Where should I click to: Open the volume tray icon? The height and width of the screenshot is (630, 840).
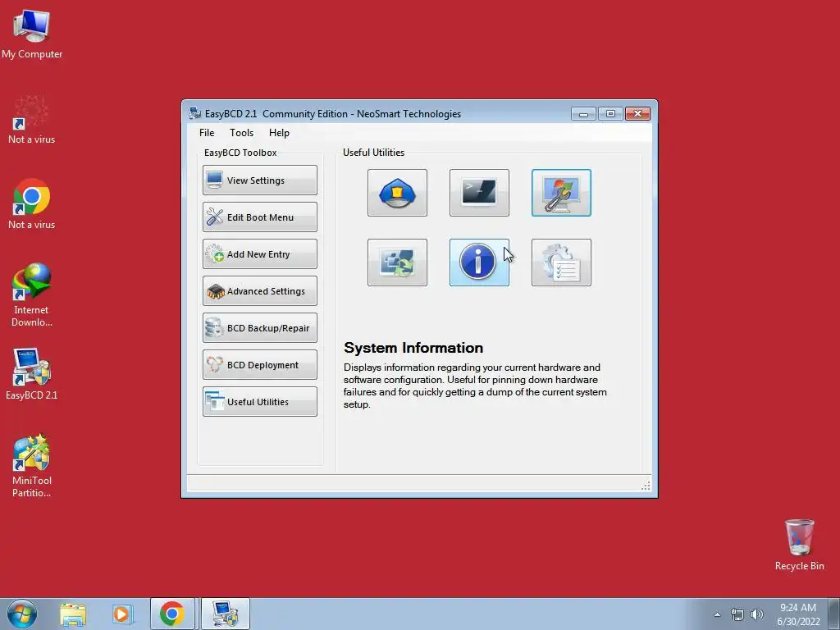(756, 614)
